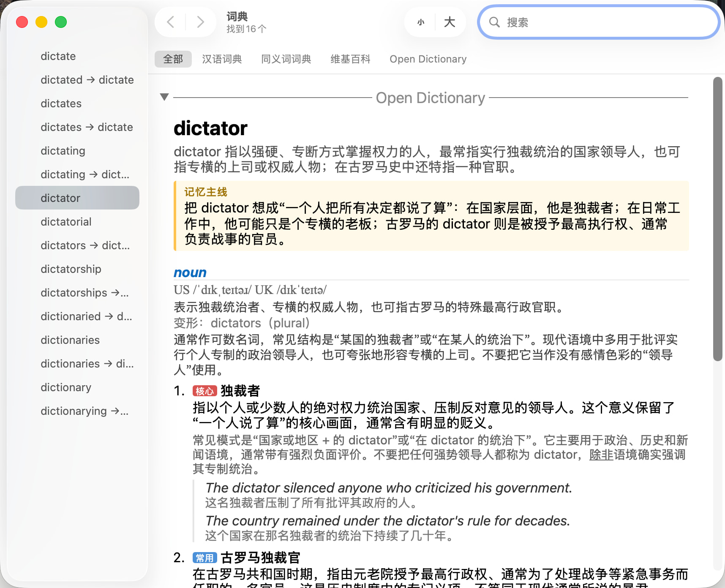Follow the underlined 除非 link
Image resolution: width=725 pixels, height=588 pixels.
click(601, 455)
